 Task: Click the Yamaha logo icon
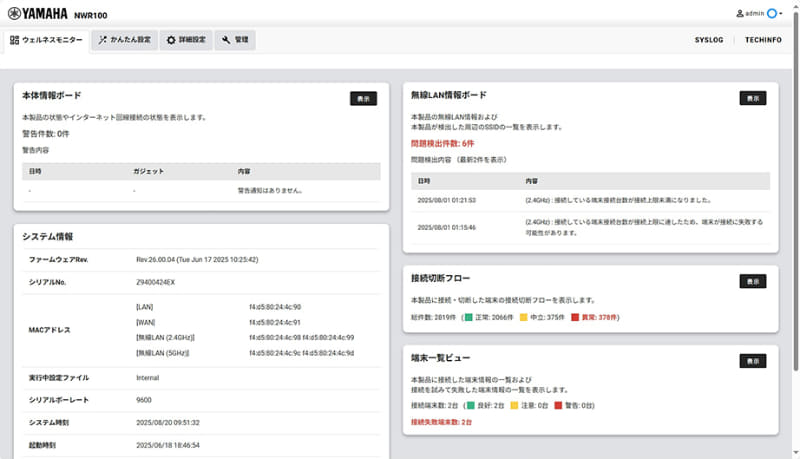point(14,14)
